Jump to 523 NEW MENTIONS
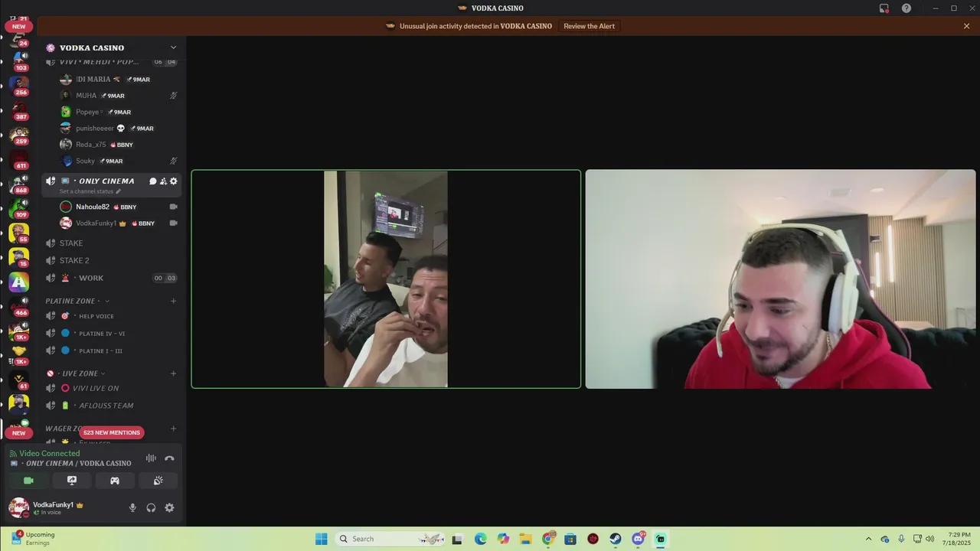The image size is (980, 551). (x=112, y=432)
